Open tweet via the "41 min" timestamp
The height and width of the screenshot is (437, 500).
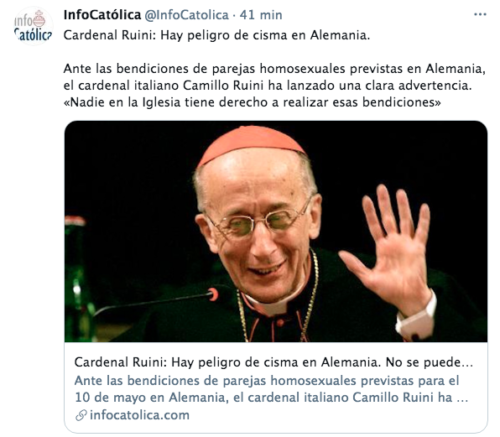(x=261, y=15)
